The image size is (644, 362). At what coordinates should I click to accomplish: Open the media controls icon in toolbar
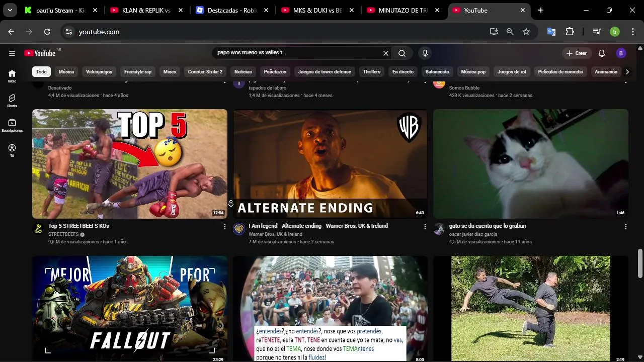[x=597, y=32]
